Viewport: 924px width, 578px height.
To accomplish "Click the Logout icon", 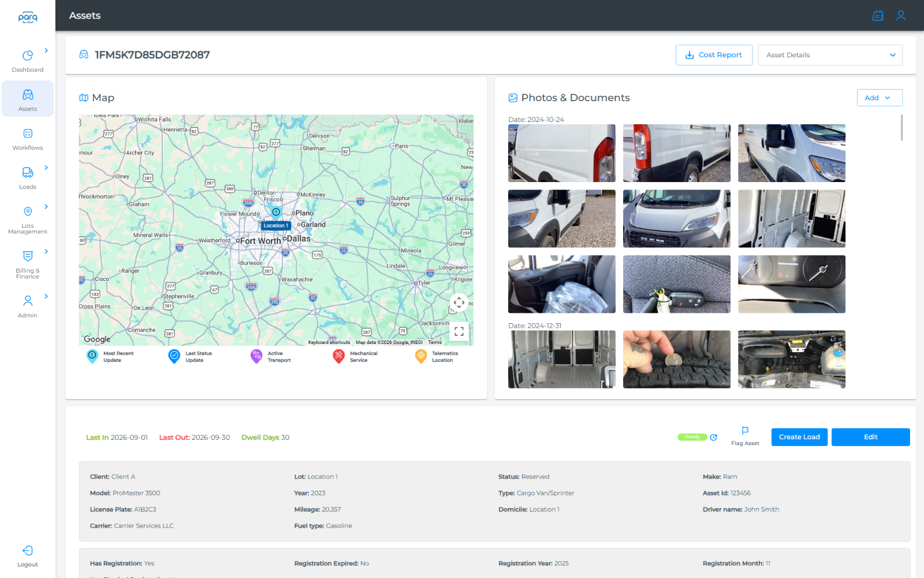I will (28, 550).
